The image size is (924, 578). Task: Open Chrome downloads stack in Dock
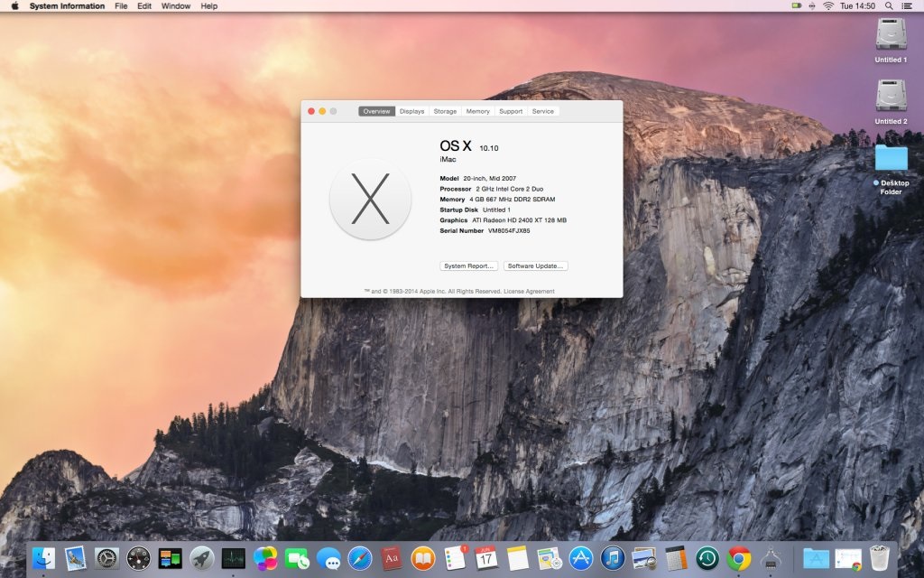pos(848,558)
